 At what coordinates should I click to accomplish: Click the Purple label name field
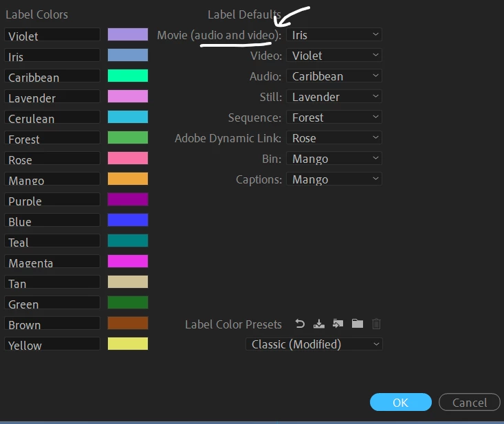(x=52, y=199)
